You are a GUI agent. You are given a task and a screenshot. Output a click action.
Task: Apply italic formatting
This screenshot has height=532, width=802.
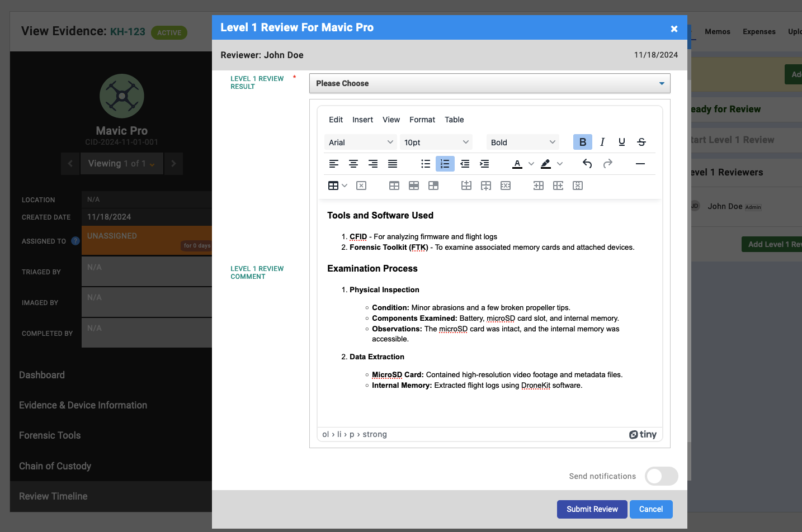point(602,142)
